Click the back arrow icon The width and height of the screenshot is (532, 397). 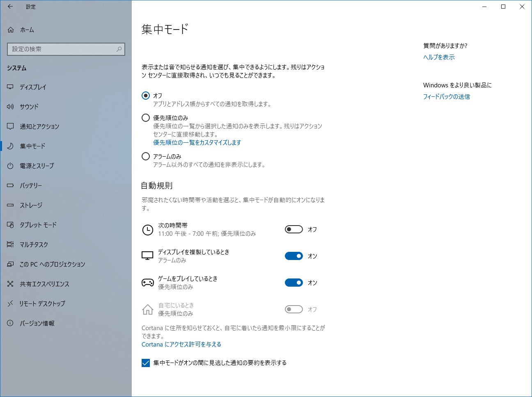pos(10,7)
